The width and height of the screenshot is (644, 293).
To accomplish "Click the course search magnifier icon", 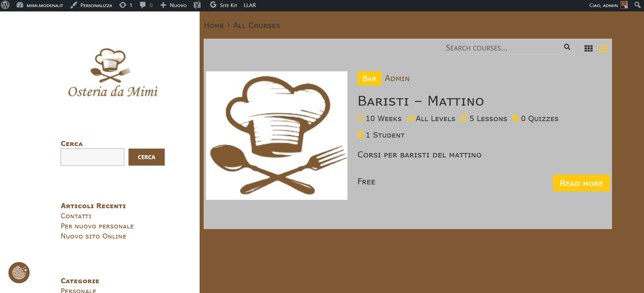I will click(x=567, y=47).
